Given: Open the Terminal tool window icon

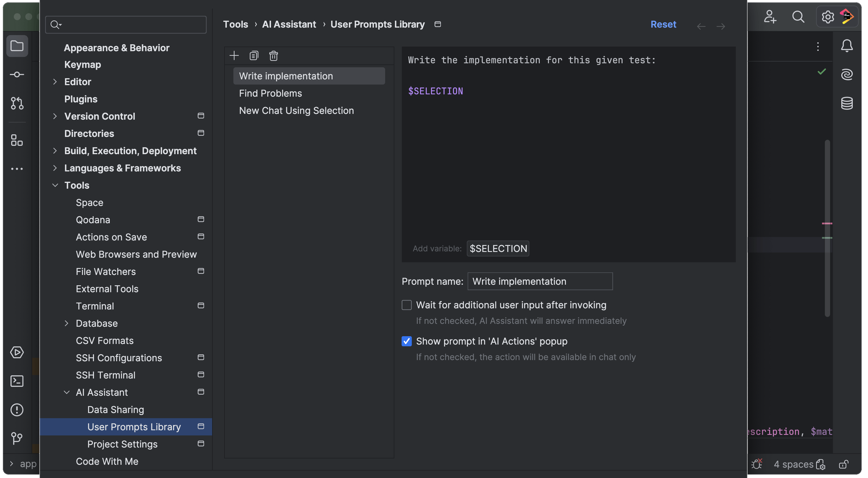Looking at the screenshot, I should [17, 381].
